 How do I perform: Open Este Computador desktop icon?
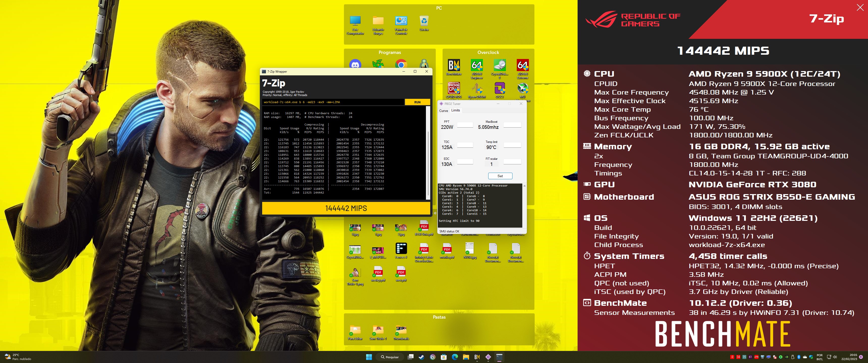[355, 25]
